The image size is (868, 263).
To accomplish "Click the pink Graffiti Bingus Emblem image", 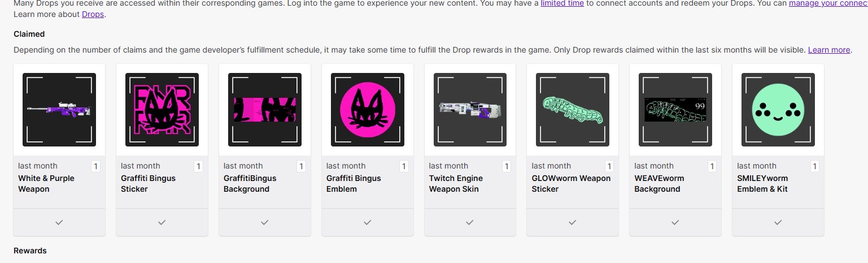I will click(x=368, y=110).
